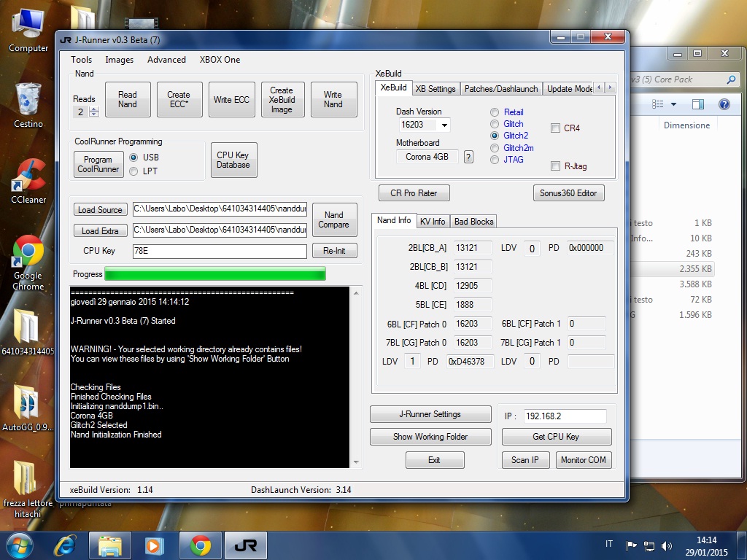Image resolution: width=747 pixels, height=560 pixels.
Task: Open the Images menu
Action: [x=120, y=60]
